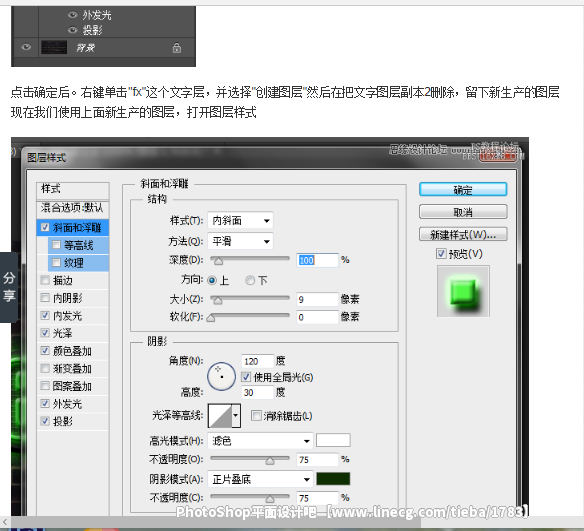Select 样式 in the style list
This screenshot has width=584, height=531.
(73, 190)
